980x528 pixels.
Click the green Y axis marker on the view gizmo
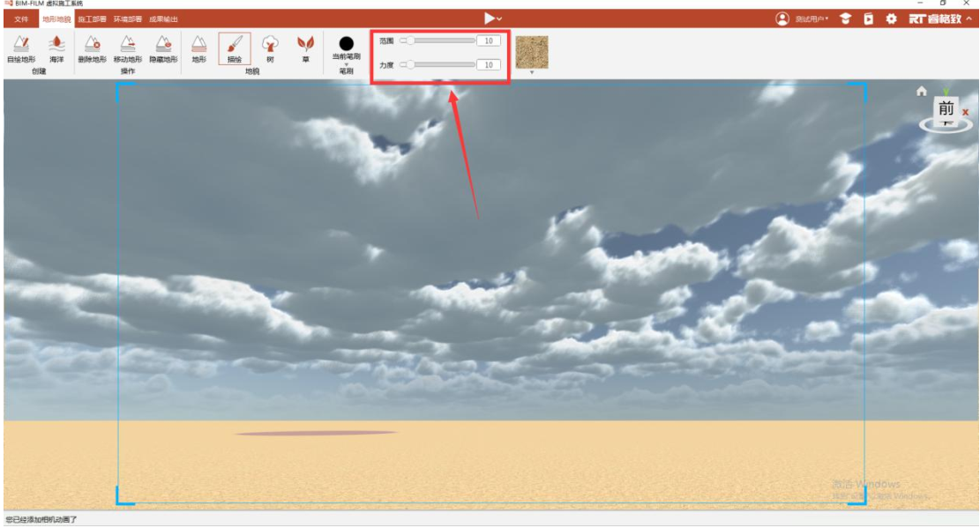(x=946, y=91)
